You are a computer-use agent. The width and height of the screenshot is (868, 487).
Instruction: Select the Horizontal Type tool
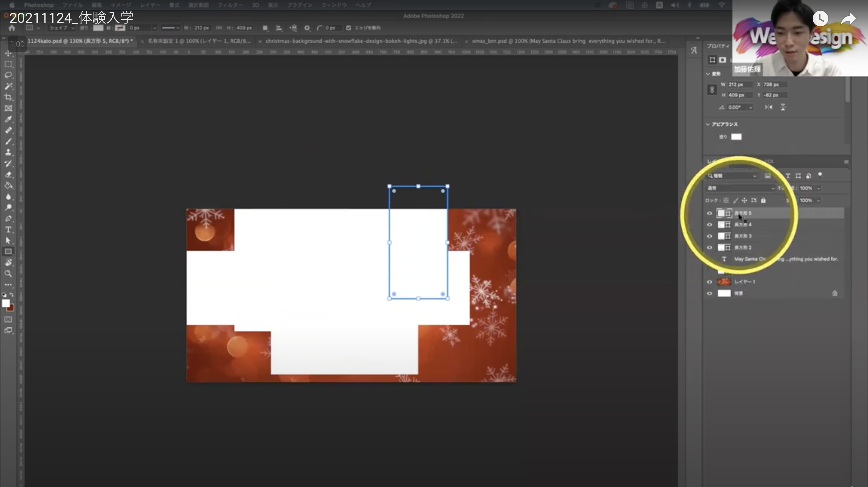pos(9,230)
